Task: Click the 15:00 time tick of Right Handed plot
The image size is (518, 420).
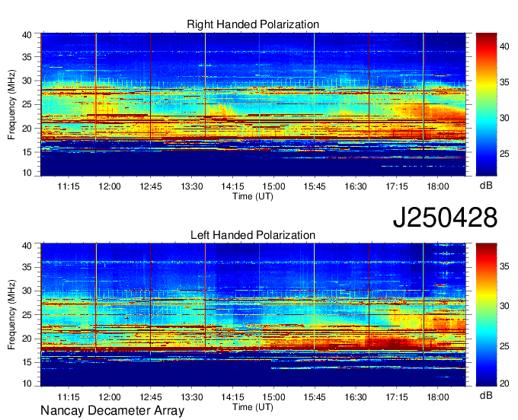Action: (273, 186)
